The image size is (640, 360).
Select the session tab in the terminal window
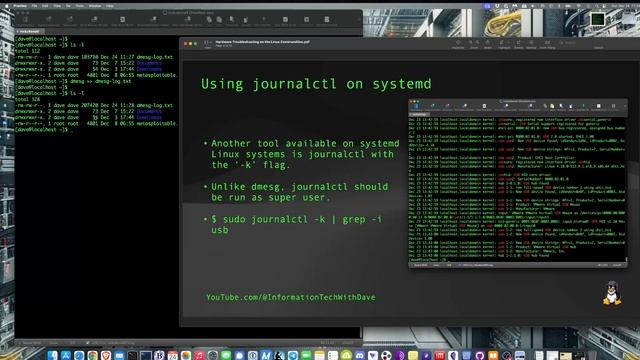click(x=29, y=31)
